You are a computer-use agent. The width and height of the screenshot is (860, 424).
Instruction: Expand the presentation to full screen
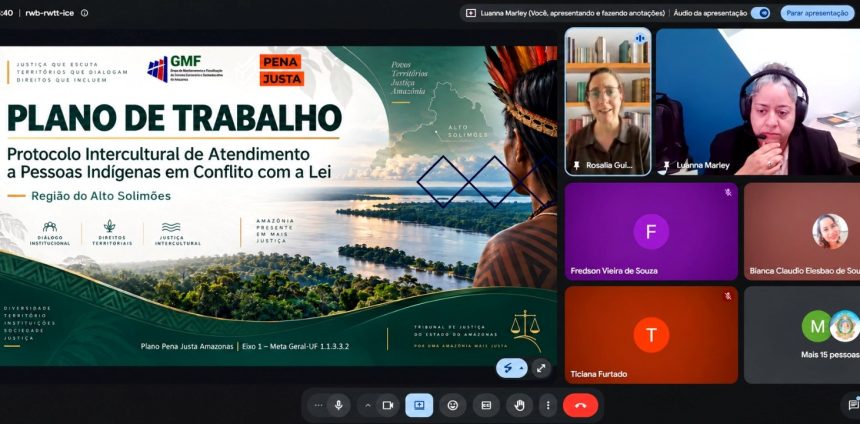tap(541, 368)
